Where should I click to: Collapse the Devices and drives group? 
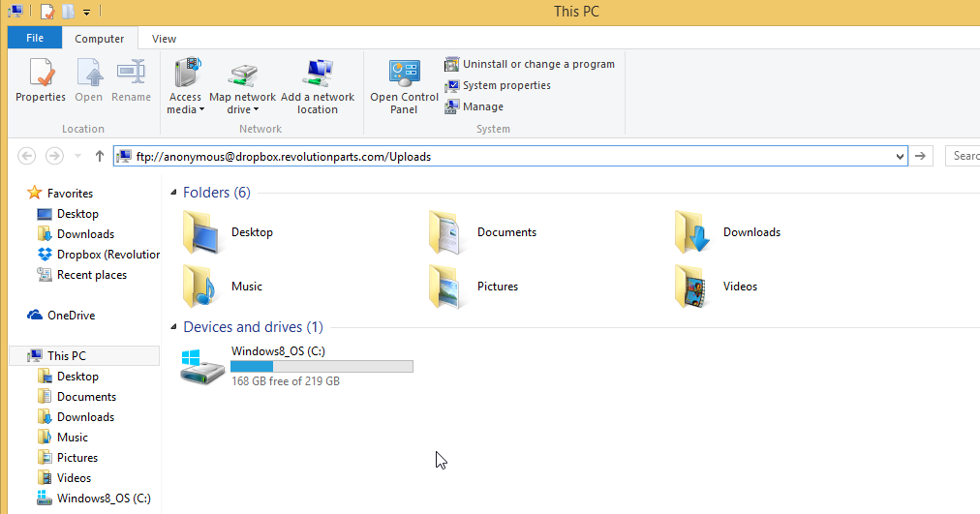pyautogui.click(x=173, y=327)
